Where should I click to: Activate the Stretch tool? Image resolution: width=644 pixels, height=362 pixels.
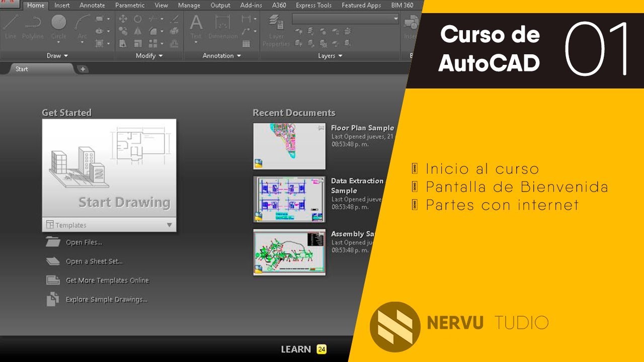click(123, 43)
